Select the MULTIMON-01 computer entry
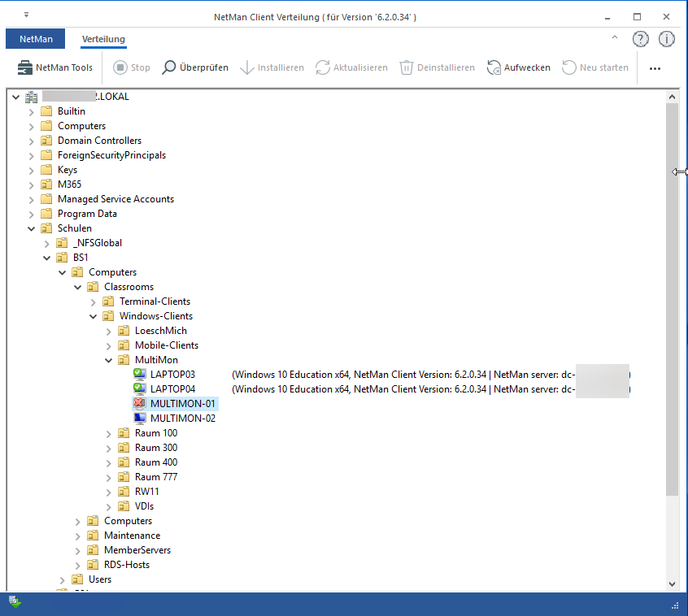This screenshot has height=616, width=688. [x=182, y=404]
